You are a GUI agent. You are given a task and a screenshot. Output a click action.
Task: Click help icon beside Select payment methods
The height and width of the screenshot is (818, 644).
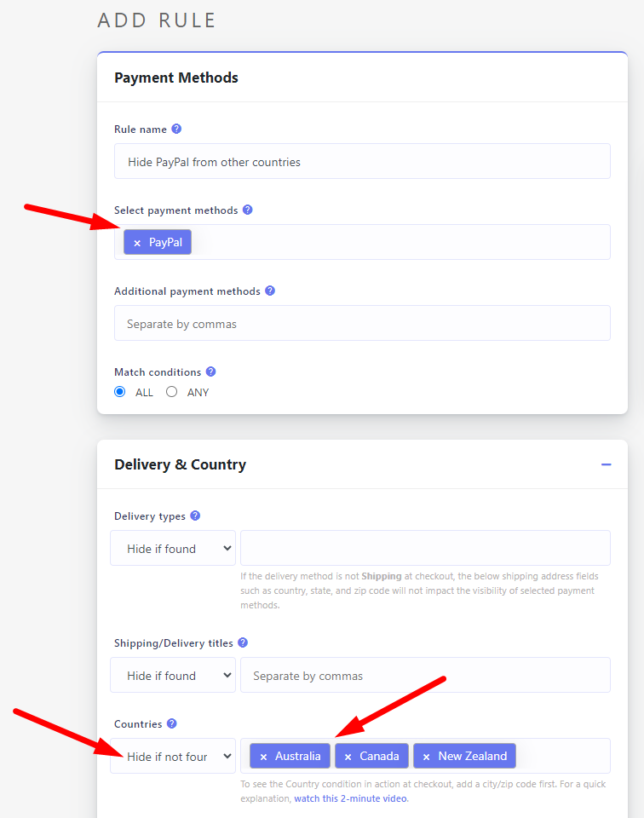248,210
